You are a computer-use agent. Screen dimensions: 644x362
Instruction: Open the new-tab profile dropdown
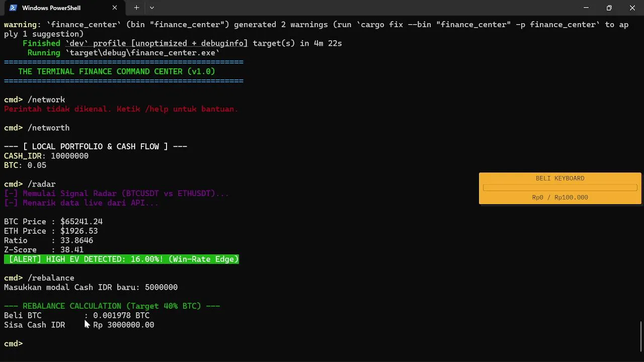tap(152, 8)
